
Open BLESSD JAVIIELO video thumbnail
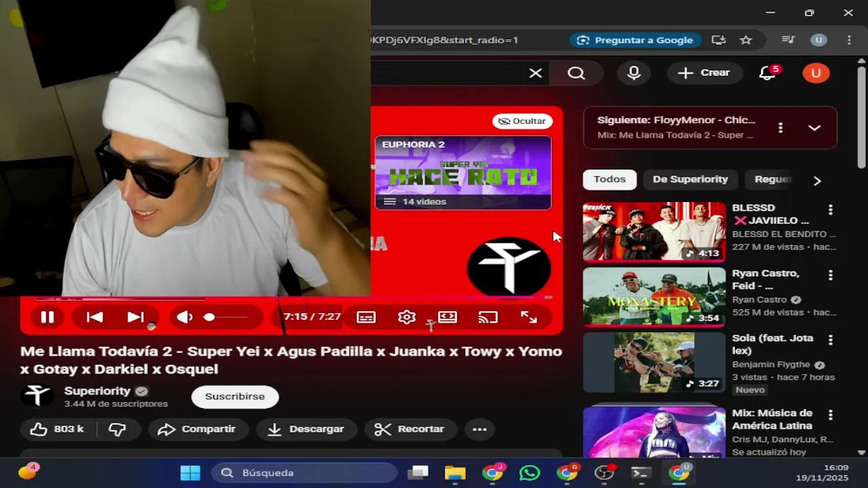[x=654, y=232]
